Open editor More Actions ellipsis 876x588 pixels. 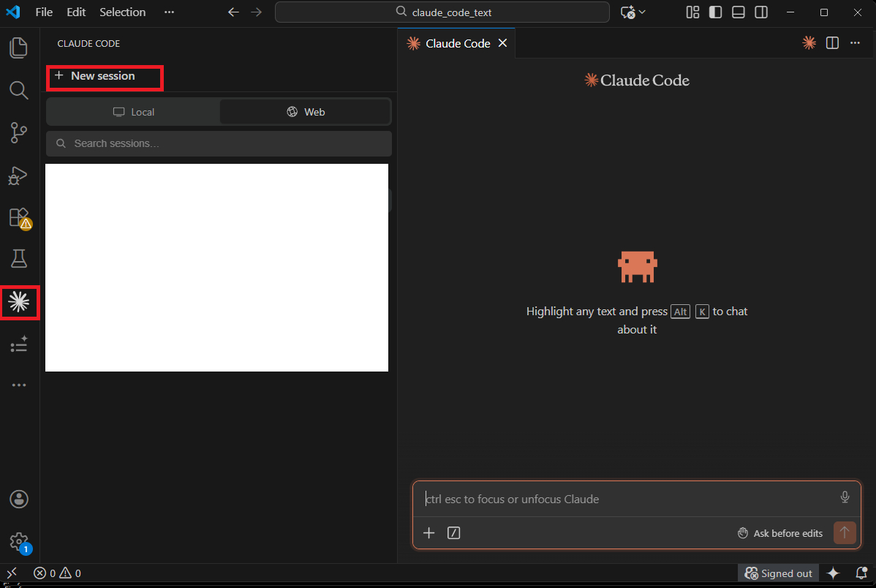(x=855, y=43)
